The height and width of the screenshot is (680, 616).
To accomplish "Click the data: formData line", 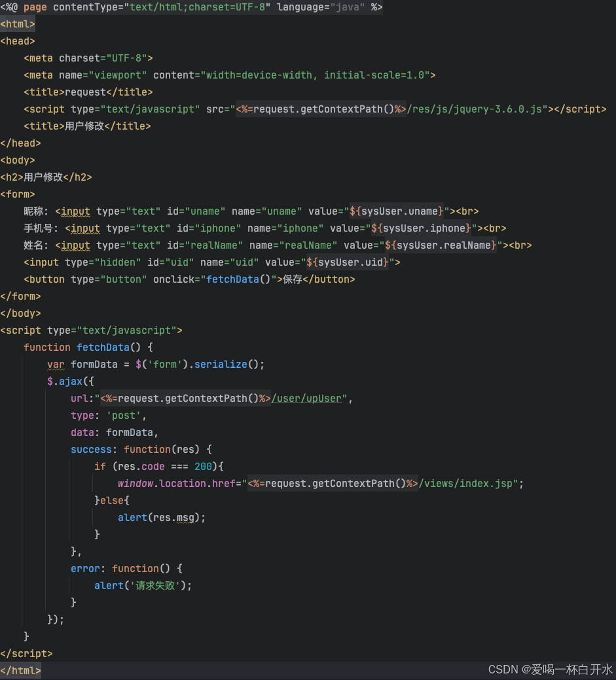I will click(115, 433).
